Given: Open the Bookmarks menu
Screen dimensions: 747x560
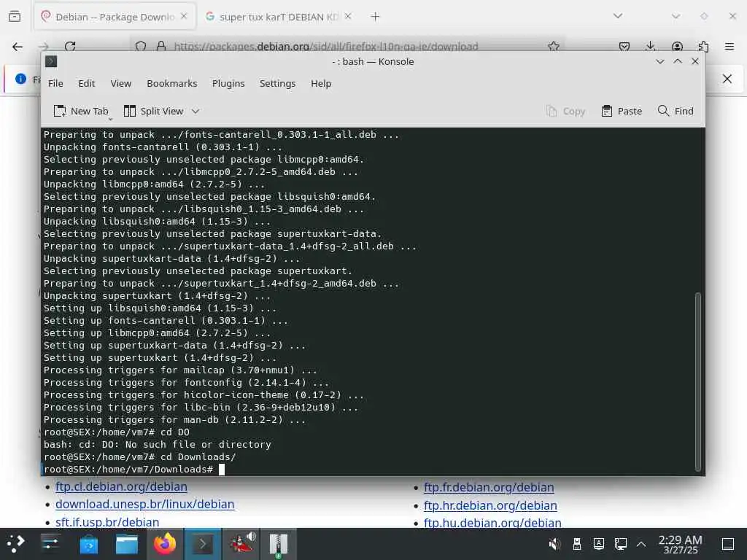Looking at the screenshot, I should click(172, 83).
